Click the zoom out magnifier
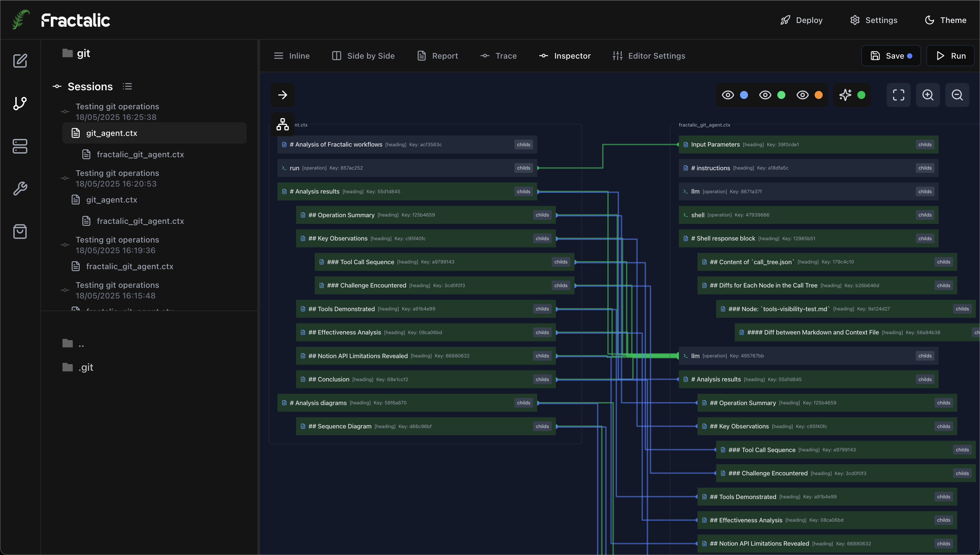The image size is (980, 555). click(957, 95)
